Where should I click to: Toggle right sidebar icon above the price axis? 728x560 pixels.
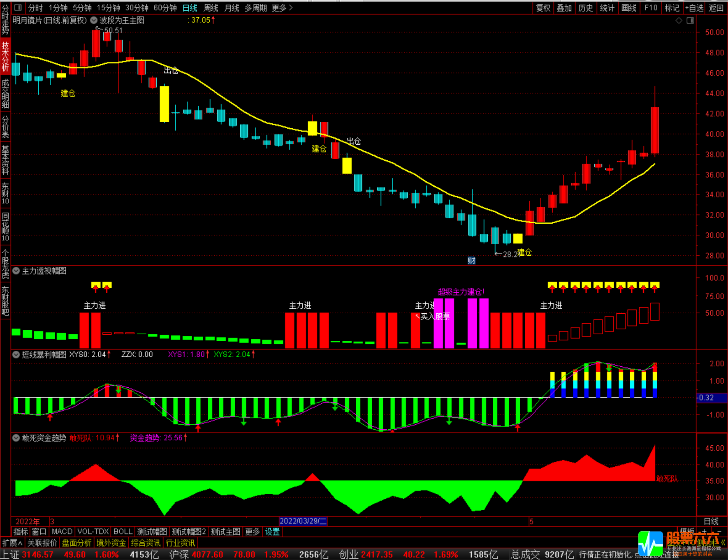click(690, 21)
